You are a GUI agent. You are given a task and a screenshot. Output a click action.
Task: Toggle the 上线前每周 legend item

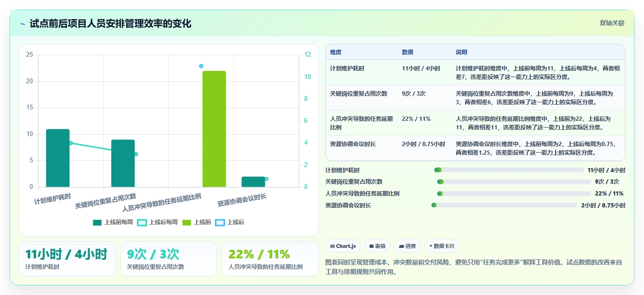pyautogui.click(x=113, y=222)
